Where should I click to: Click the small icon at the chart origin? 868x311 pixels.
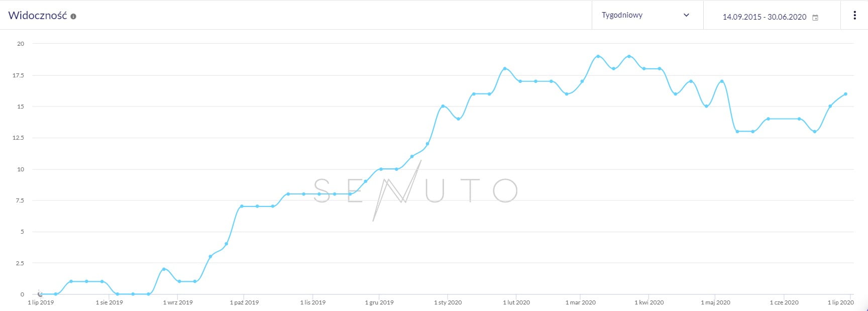click(40, 293)
